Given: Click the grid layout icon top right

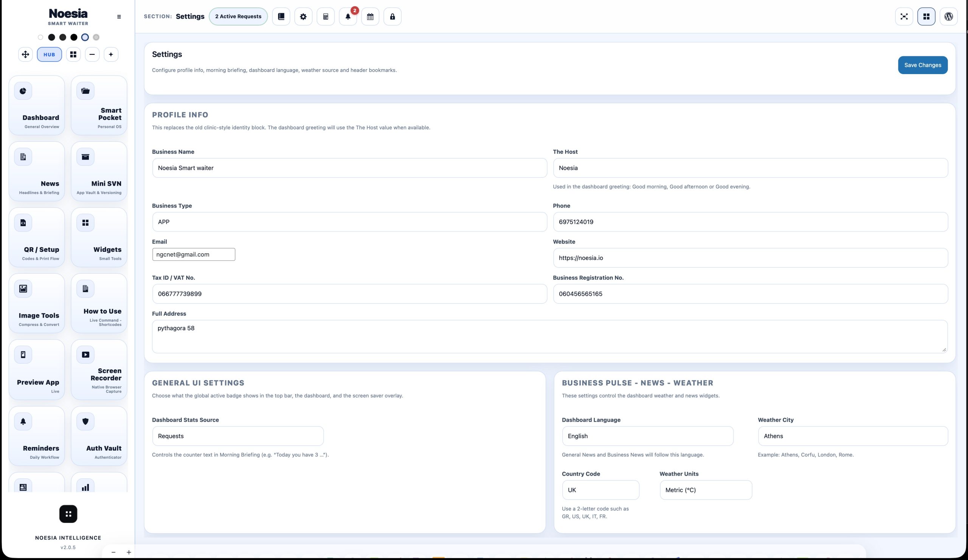Looking at the screenshot, I should (926, 17).
